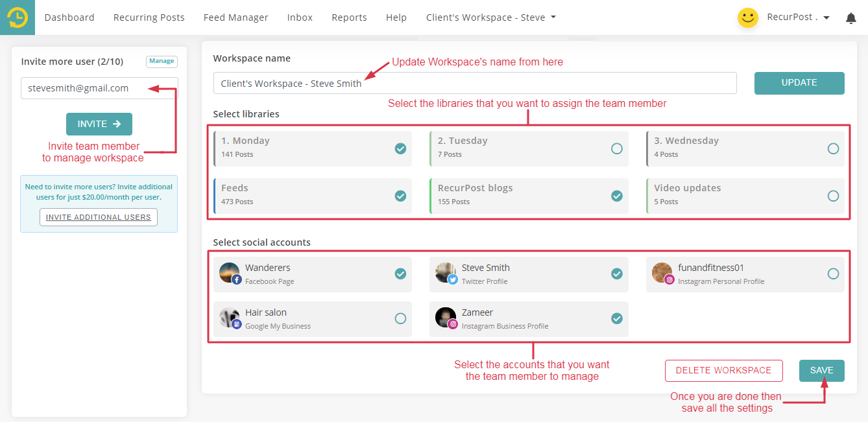Go to the Recurring Posts menu
This screenshot has height=422, width=868.
click(149, 18)
